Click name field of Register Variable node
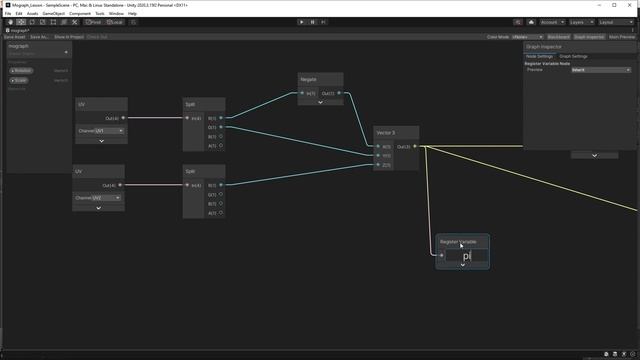 (x=466, y=256)
